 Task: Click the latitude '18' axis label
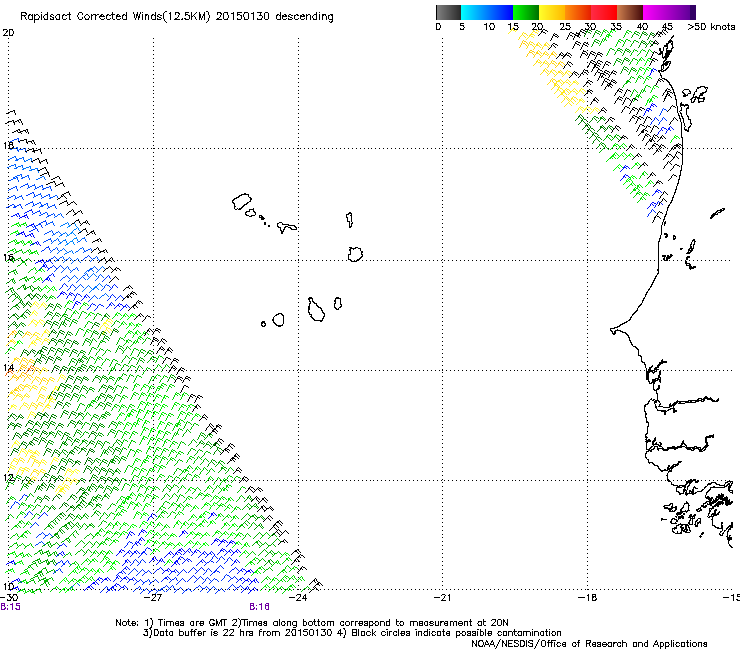(x=8, y=145)
